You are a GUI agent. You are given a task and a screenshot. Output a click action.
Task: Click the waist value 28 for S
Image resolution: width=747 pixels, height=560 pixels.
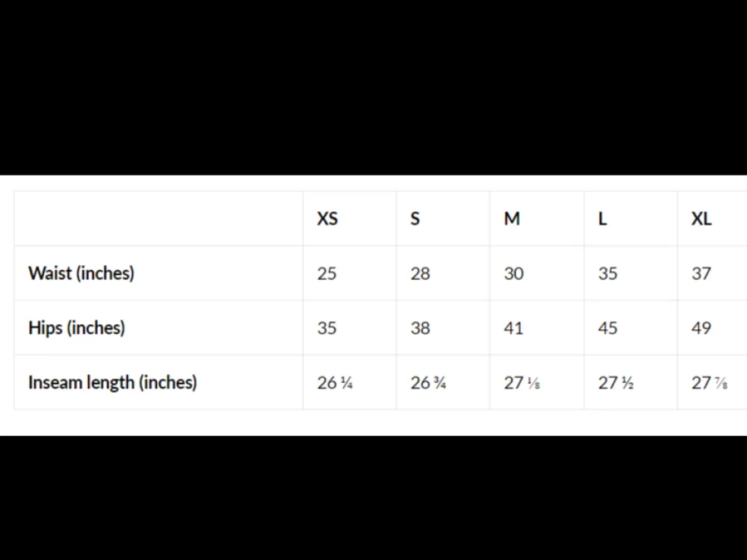[x=420, y=273]
